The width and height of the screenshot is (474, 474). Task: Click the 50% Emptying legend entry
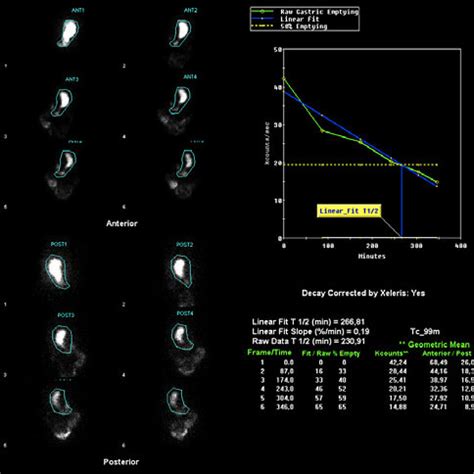[289, 26]
